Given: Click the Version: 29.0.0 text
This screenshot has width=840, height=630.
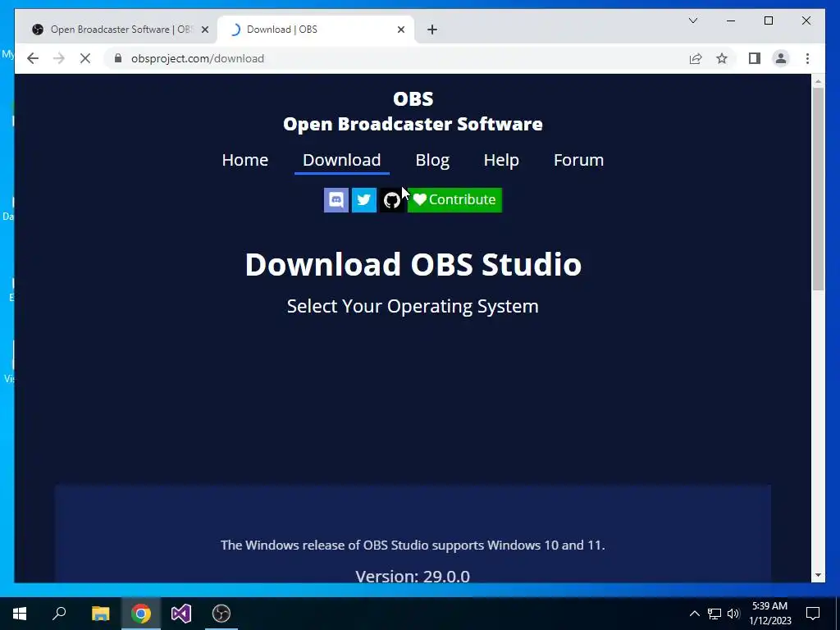Looking at the screenshot, I should 413,576.
